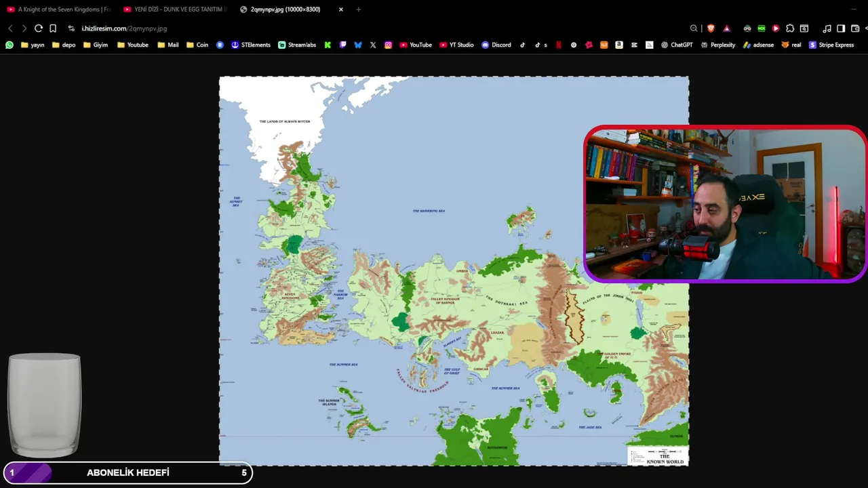
Task: Open the Coin bookmarks folder
Action: point(197,45)
